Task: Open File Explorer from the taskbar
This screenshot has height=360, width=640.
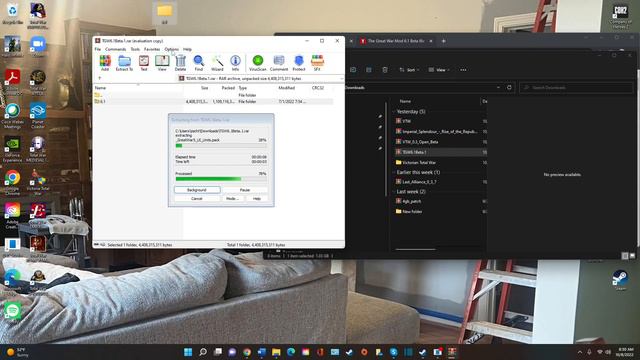Action: tap(276, 352)
